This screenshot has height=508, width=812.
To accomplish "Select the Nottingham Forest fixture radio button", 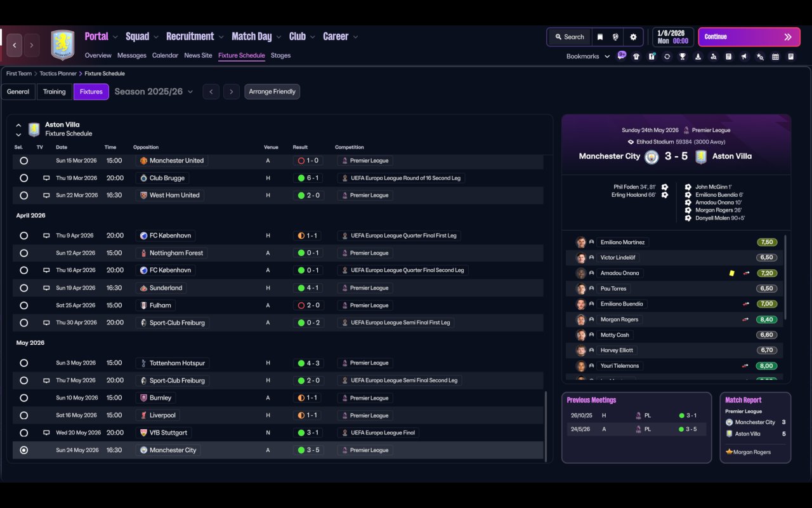I will click(23, 253).
